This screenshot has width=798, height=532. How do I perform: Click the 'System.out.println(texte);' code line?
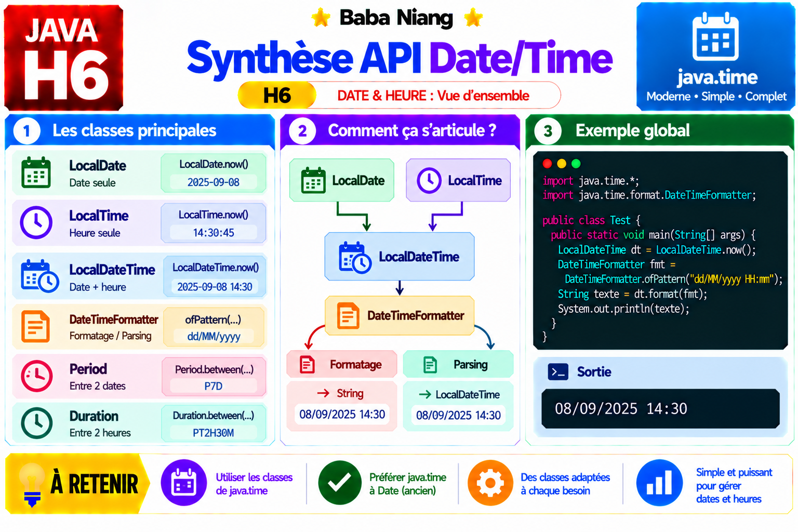pos(623,309)
